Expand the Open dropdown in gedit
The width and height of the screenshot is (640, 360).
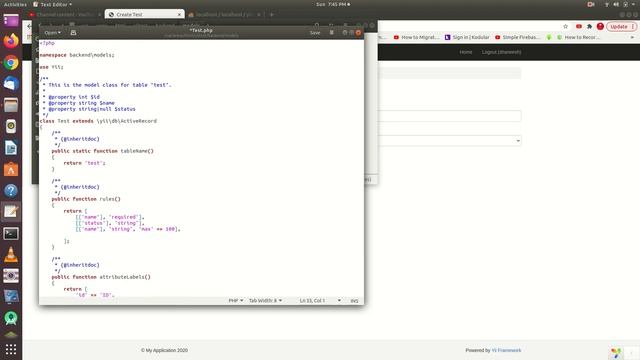[53, 33]
